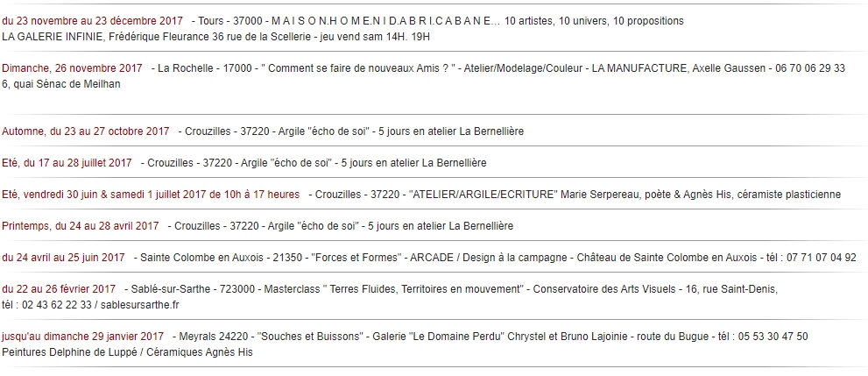The width and height of the screenshot is (868, 376).
Task: Click the "Forces et Formes" exhibition title
Action: [356, 258]
